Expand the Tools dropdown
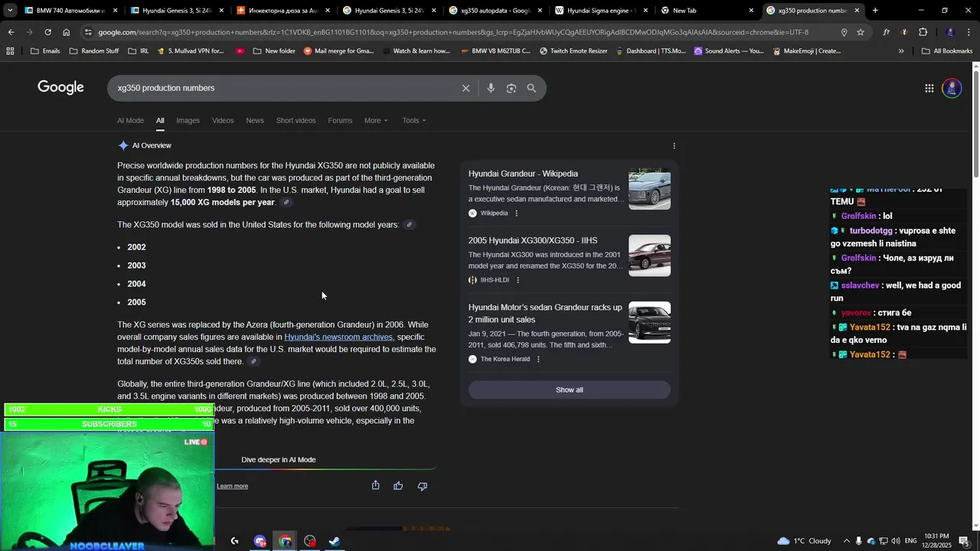980x551 pixels. [x=414, y=120]
